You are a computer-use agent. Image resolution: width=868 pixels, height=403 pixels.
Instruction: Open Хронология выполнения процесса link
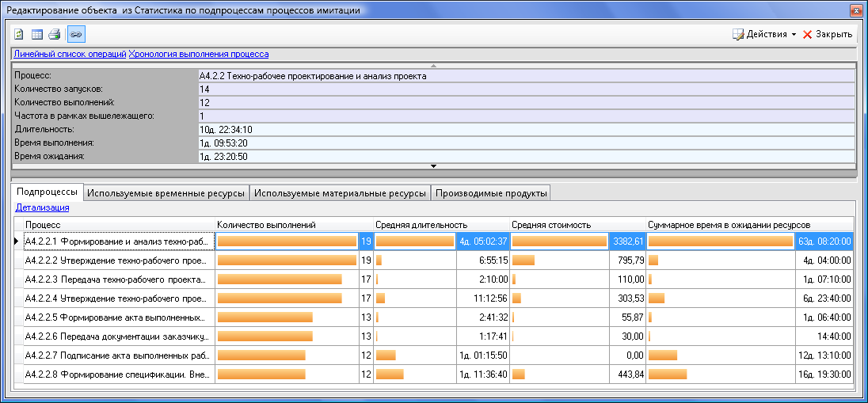coord(199,54)
